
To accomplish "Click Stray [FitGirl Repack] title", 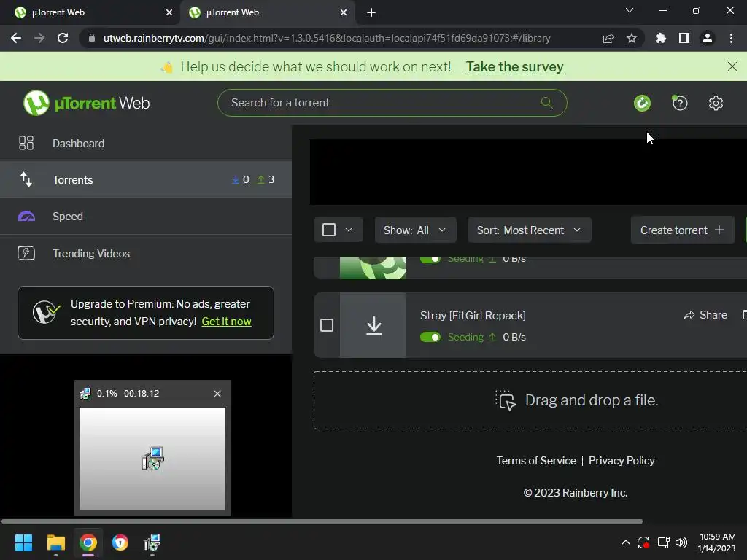I will [473, 315].
